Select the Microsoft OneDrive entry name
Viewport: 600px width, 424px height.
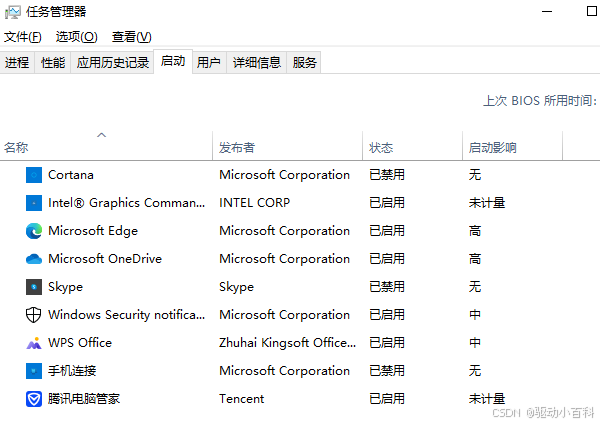pyautogui.click(x=105, y=259)
